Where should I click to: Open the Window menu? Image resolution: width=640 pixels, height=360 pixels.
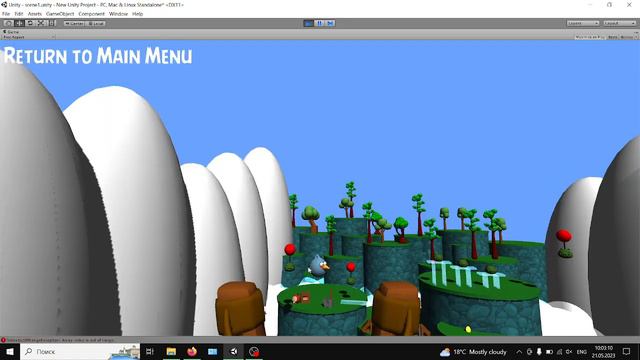tap(118, 14)
